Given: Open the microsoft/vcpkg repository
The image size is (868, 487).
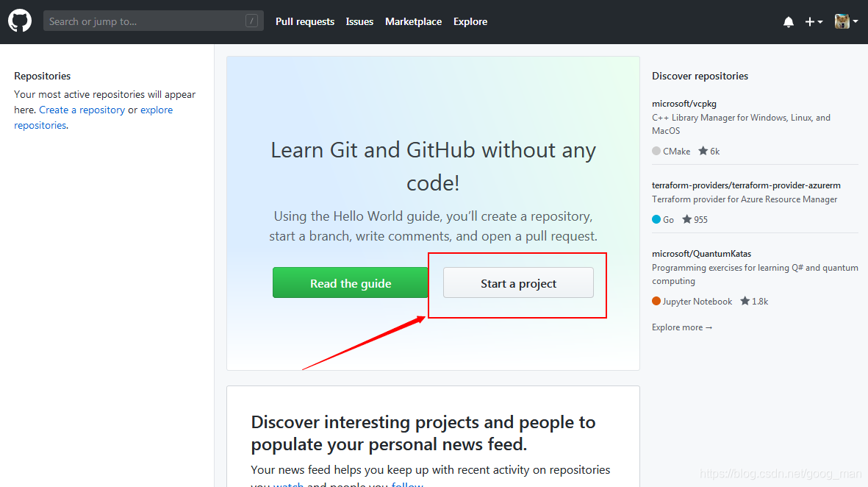Looking at the screenshot, I should coord(684,104).
